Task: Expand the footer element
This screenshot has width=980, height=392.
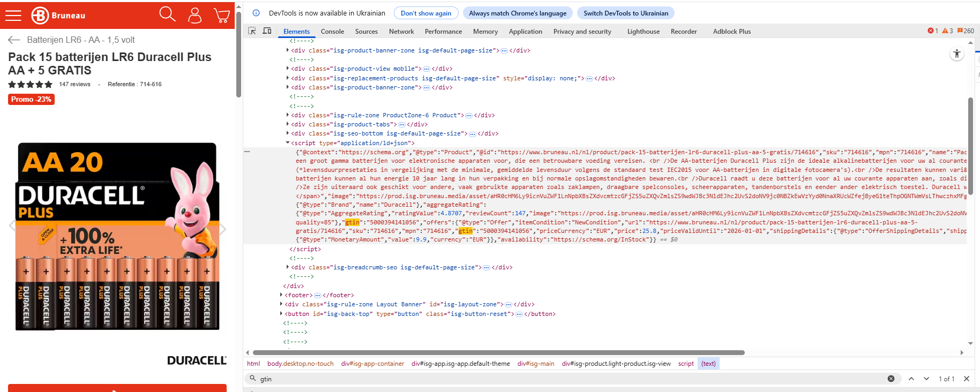Action: click(281, 295)
